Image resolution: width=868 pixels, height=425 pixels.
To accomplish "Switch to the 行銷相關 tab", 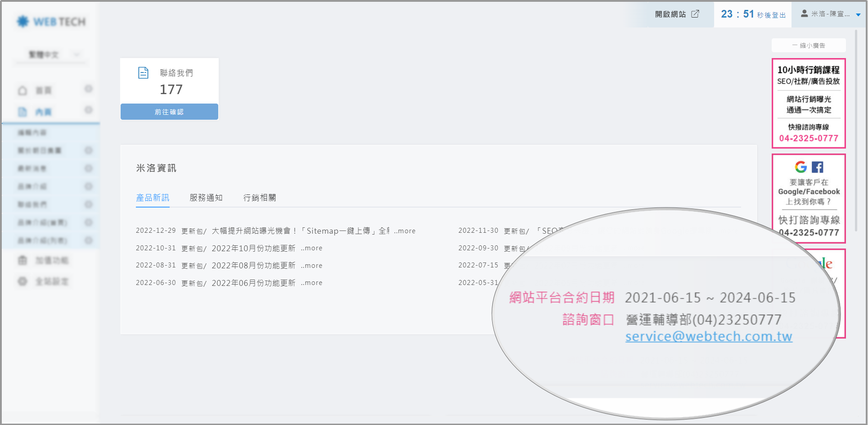I will point(260,198).
